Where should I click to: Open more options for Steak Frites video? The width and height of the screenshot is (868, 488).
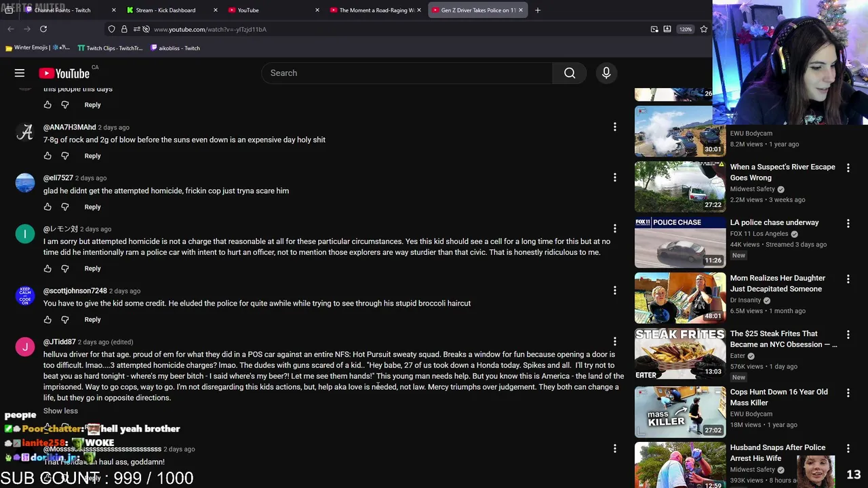[848, 334]
